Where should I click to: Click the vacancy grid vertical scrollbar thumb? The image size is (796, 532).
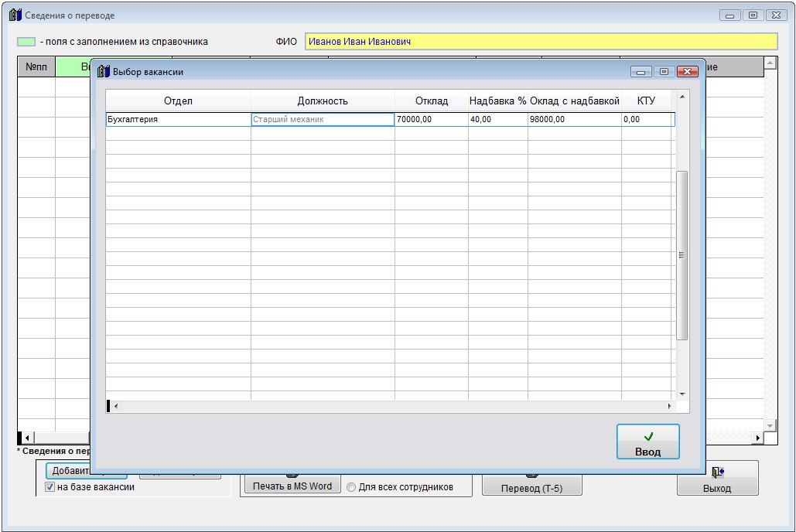682,255
